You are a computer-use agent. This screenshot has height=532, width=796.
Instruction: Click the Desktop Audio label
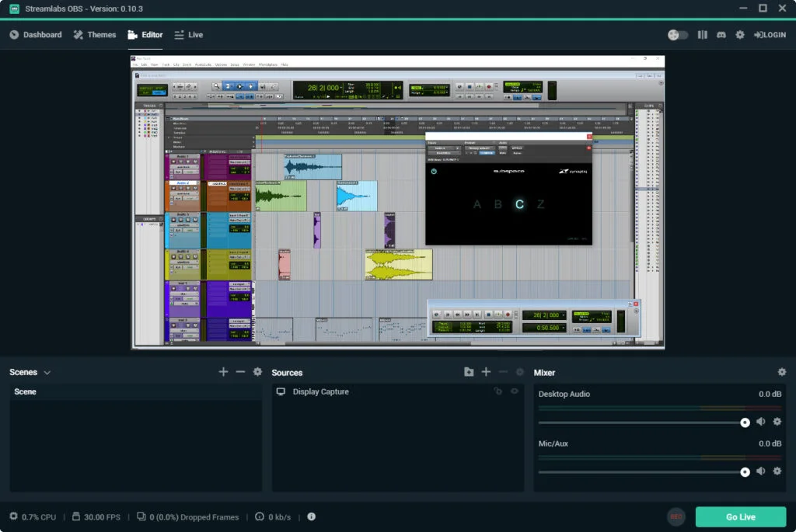(564, 394)
